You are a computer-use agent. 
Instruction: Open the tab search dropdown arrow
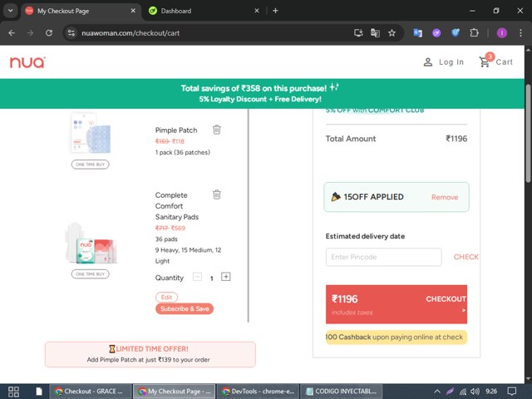pyautogui.click(x=11, y=11)
